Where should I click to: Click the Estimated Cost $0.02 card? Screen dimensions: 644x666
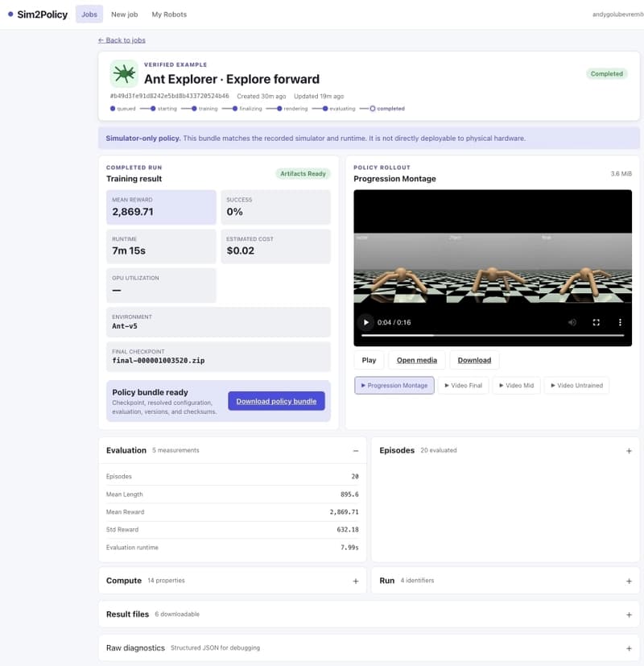point(275,246)
